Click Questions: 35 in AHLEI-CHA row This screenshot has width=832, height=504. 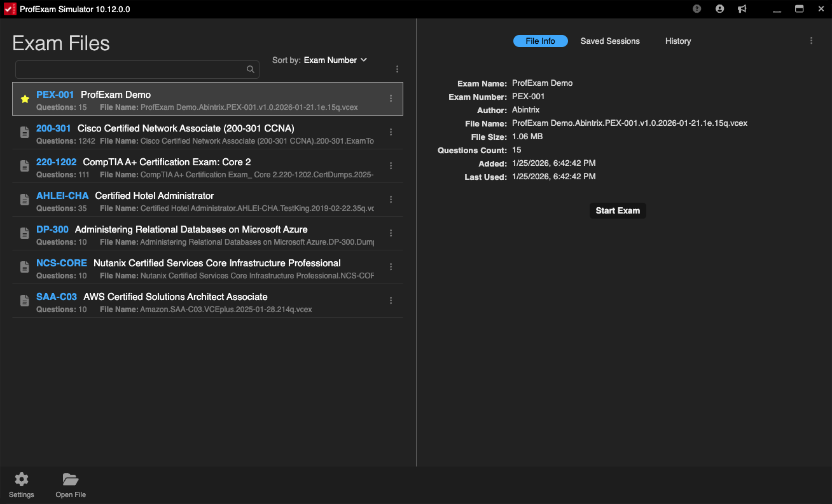(62, 208)
